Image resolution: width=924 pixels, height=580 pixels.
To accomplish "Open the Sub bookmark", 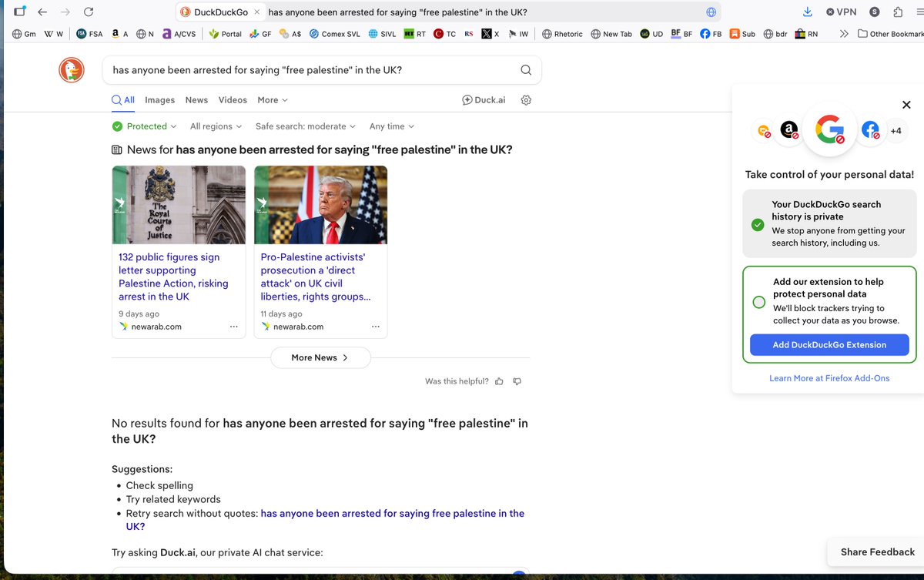I will point(742,34).
